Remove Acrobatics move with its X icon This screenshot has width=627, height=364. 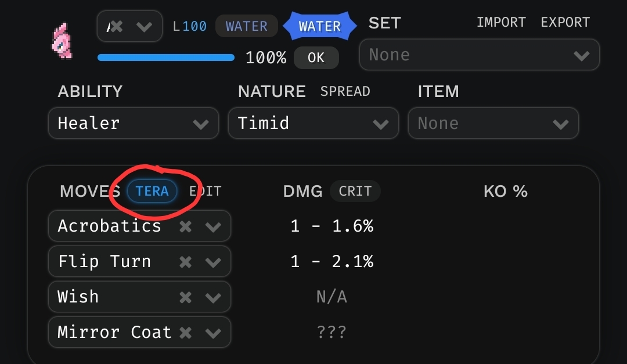click(x=185, y=226)
